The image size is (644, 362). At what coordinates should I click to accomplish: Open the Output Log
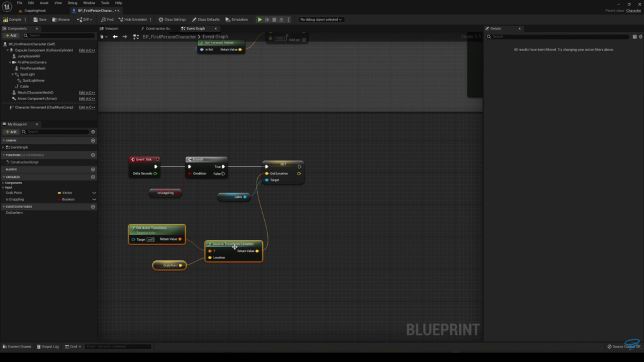(x=48, y=346)
